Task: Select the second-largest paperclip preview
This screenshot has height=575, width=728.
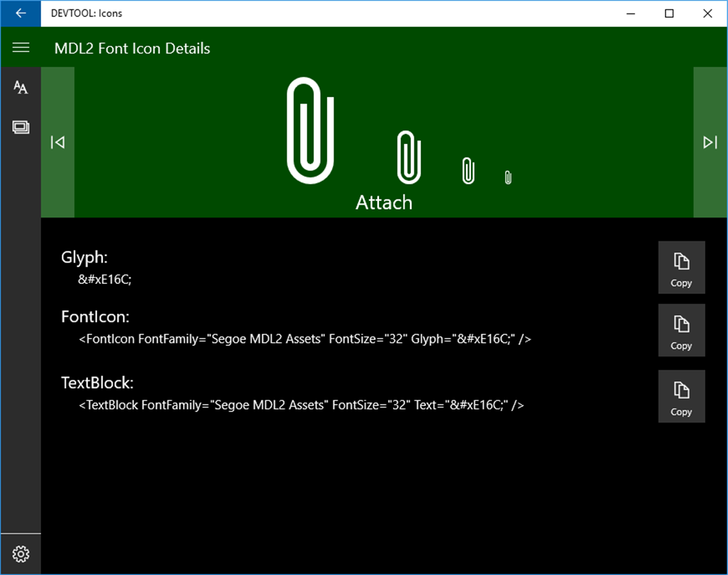Action: click(x=409, y=158)
